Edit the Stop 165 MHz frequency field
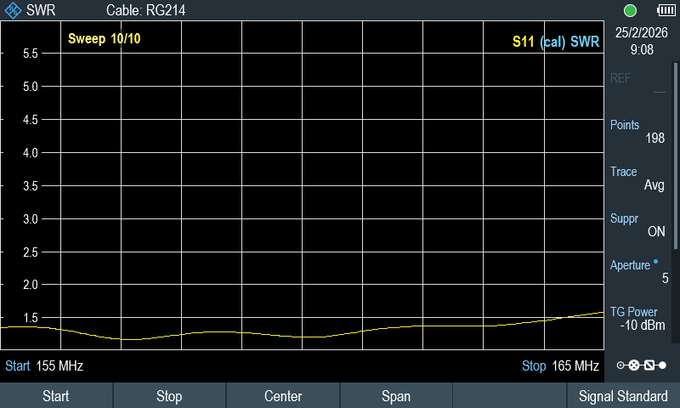Image resolution: width=680 pixels, height=408 pixels. point(560,366)
